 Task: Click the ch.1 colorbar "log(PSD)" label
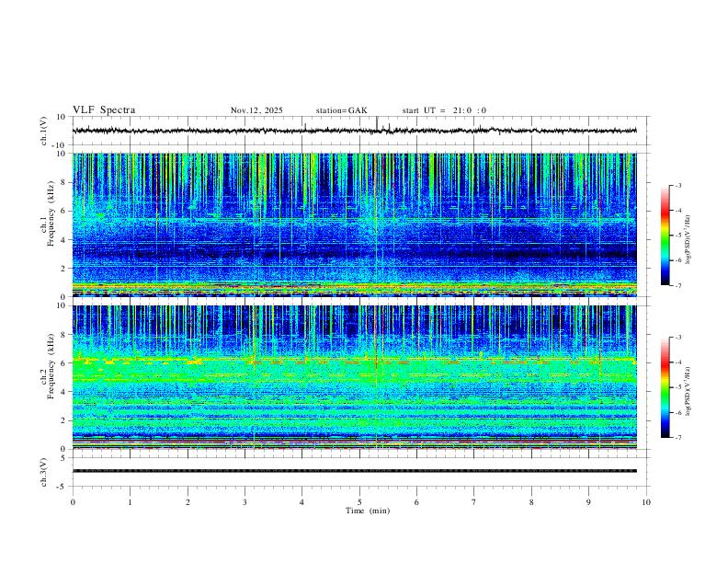coord(688,239)
